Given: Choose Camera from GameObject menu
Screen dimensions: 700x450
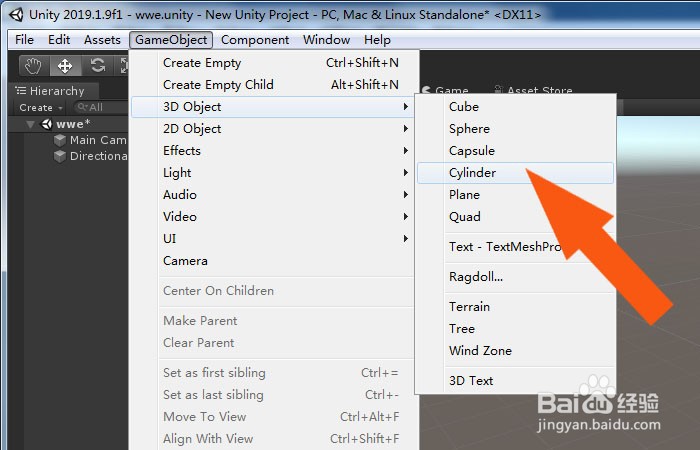Looking at the screenshot, I should (275, 261).
